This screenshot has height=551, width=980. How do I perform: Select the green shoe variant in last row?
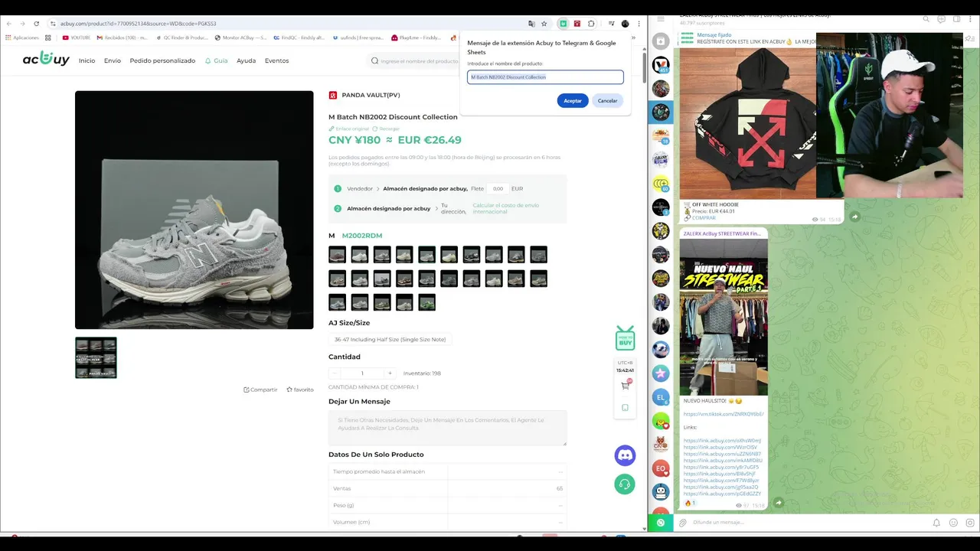pos(426,302)
